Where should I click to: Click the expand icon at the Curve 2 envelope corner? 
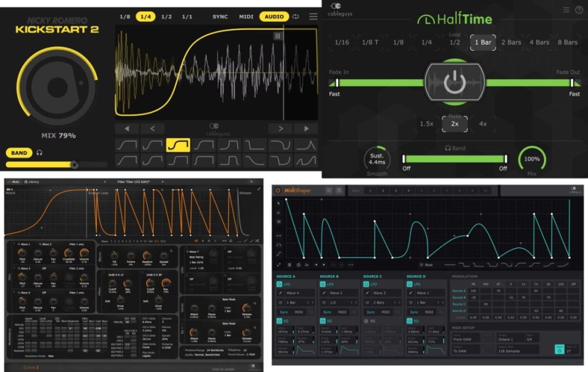[x=259, y=189]
